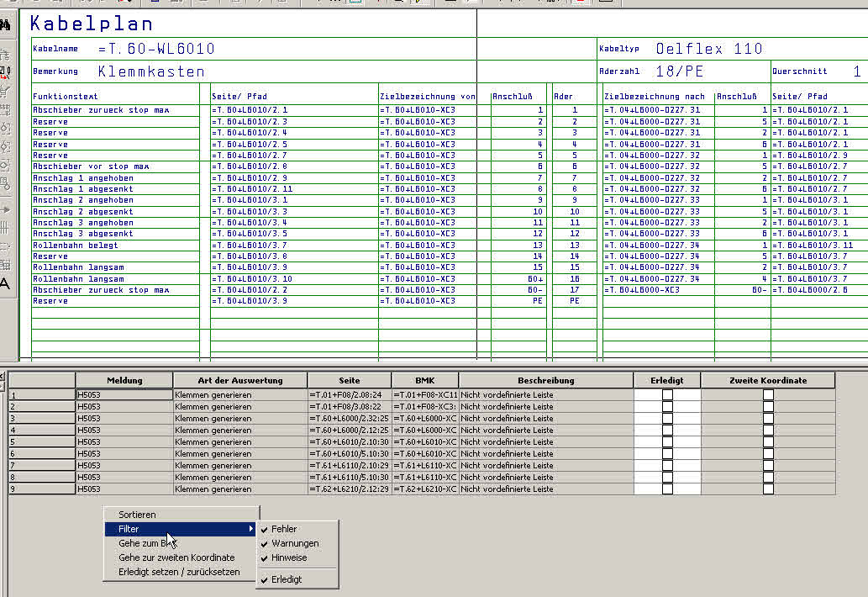This screenshot has height=597, width=868.
Task: Select Erledigt setzen / zurücksetzen menu entry
Action: pos(181,572)
